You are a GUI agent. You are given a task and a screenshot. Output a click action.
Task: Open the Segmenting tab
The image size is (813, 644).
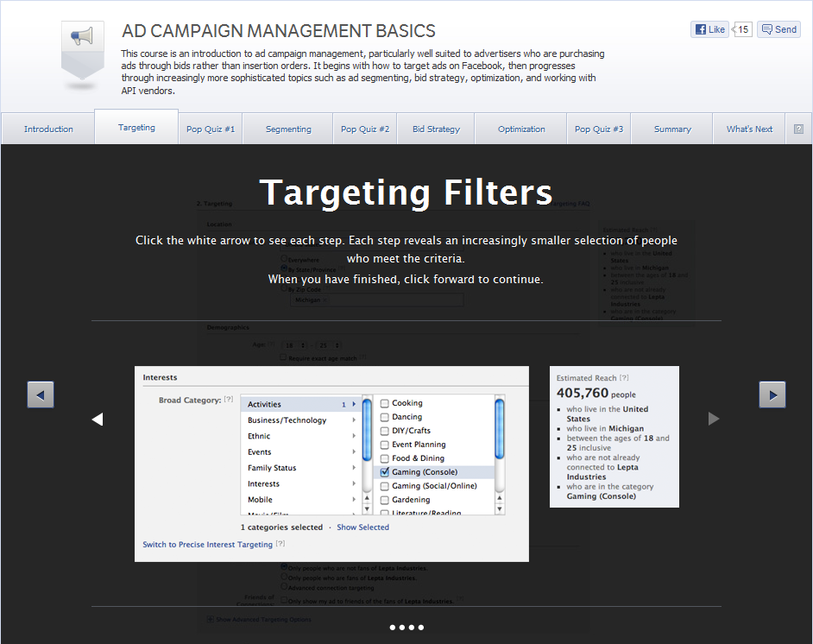[288, 129]
